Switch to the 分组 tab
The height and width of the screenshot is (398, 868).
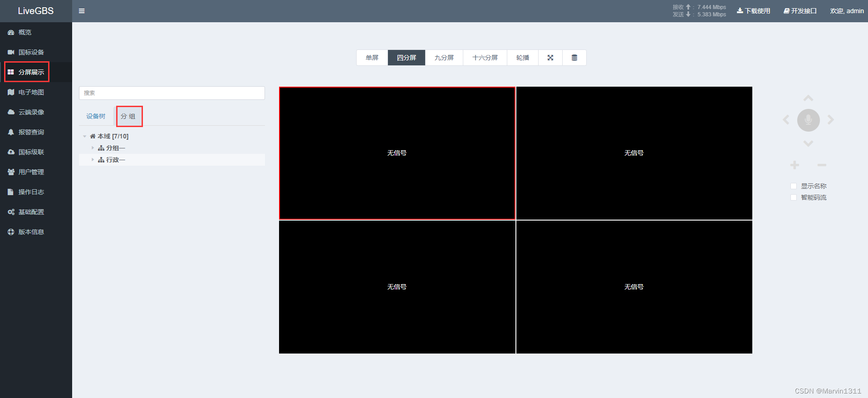tap(128, 116)
